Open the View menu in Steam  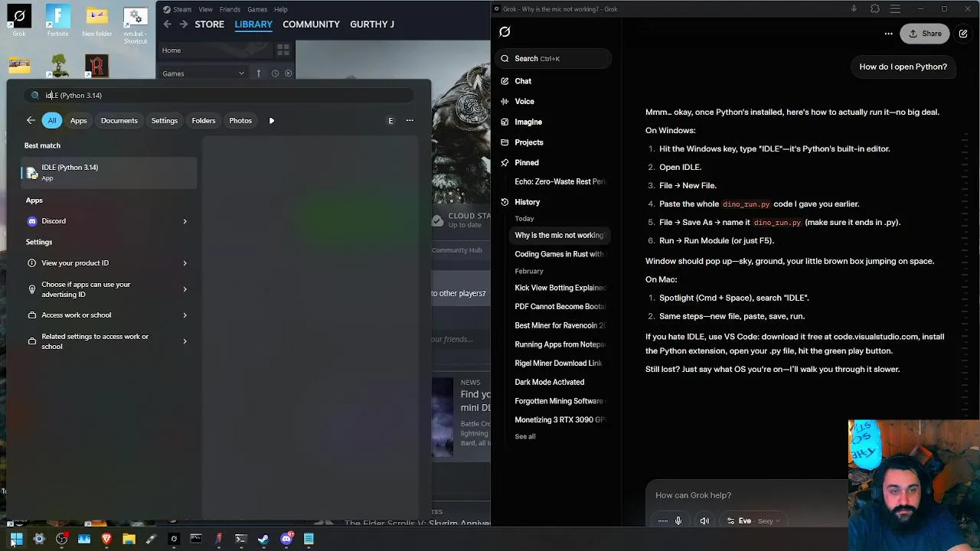[205, 9]
